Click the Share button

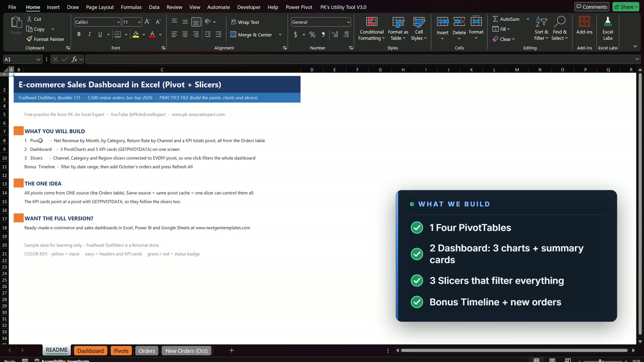click(626, 7)
